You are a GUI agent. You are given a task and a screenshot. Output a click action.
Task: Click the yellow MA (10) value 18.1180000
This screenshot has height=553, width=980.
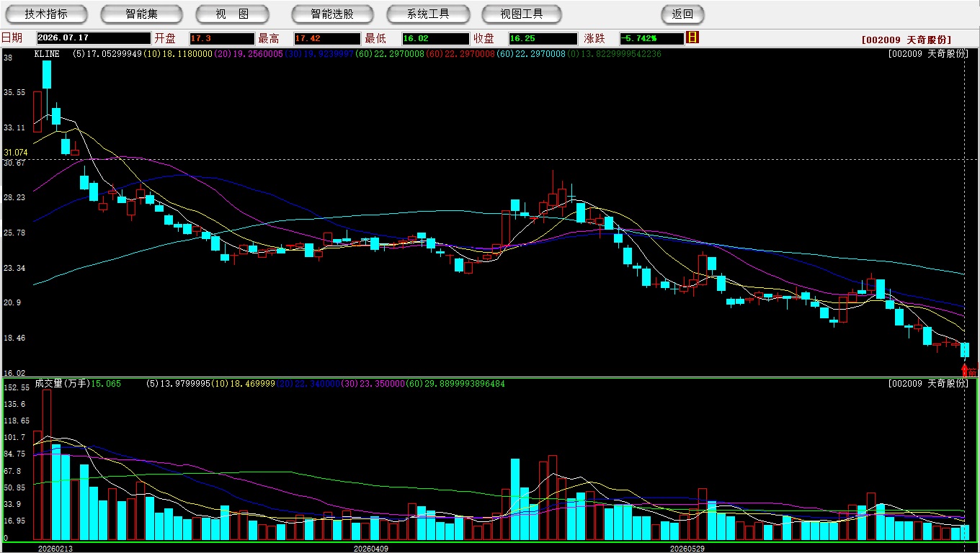pos(178,54)
